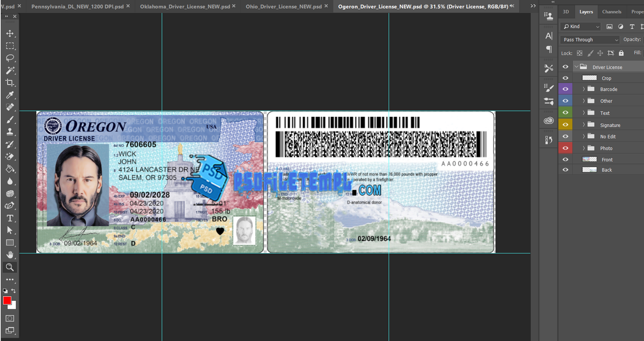Toggle lock position icon
Screen dimensions: 644x341
[x=600, y=53]
